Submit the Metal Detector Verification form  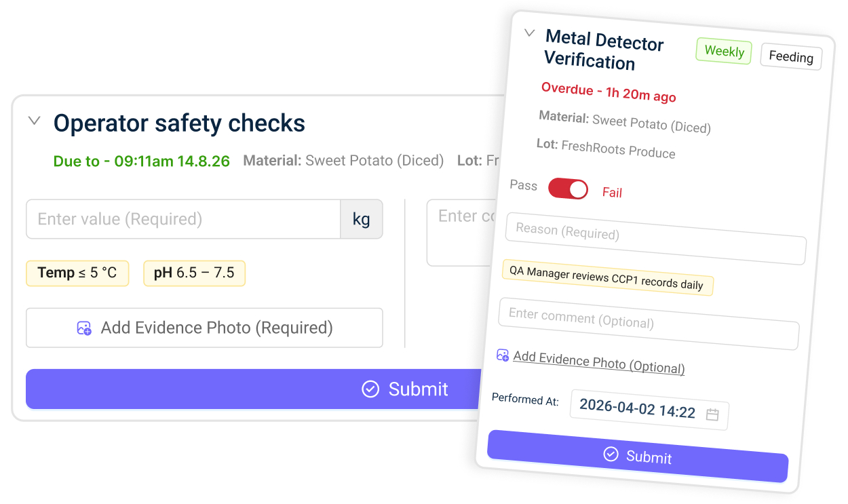click(x=638, y=457)
